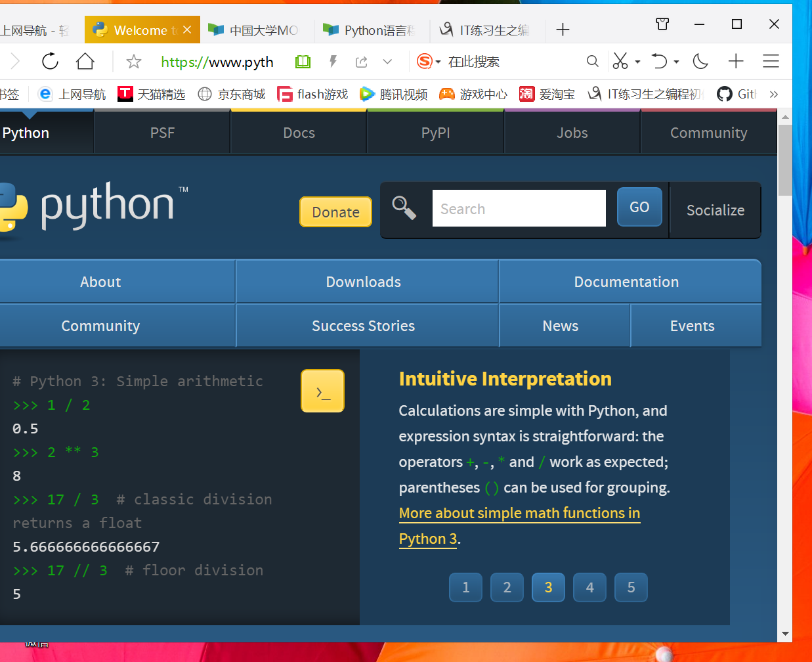Screen dimensions: 812x662
Task: Click the scrollbar down arrow
Action: (x=785, y=634)
